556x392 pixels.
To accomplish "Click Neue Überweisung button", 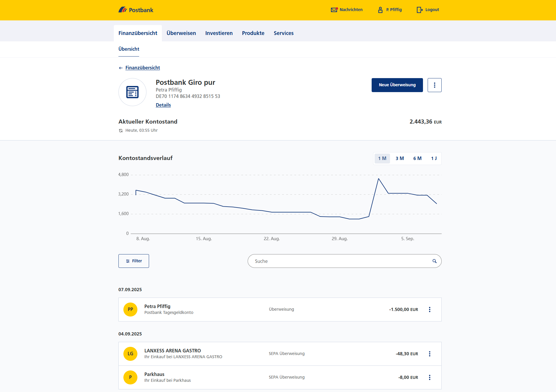I will [397, 85].
